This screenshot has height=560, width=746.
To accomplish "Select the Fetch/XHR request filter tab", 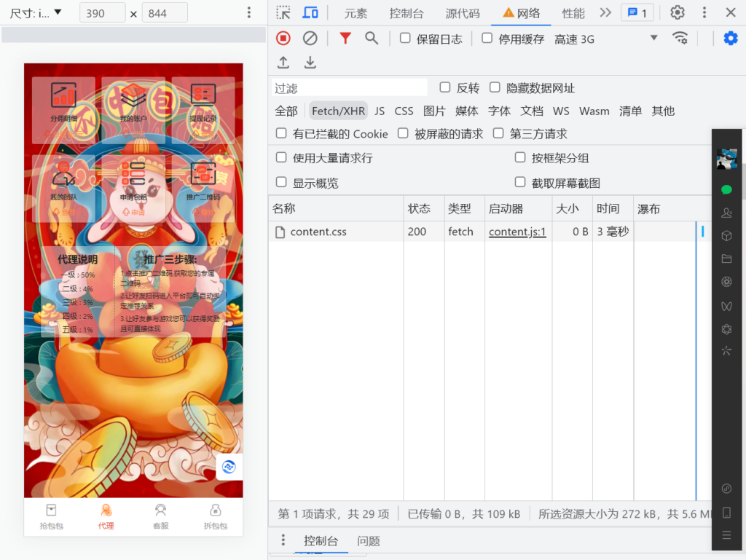I will (338, 111).
